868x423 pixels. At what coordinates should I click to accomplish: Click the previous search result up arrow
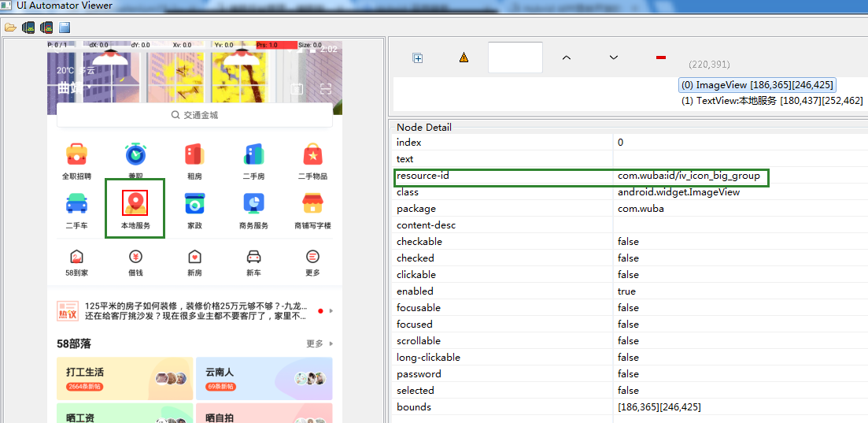pyautogui.click(x=567, y=58)
